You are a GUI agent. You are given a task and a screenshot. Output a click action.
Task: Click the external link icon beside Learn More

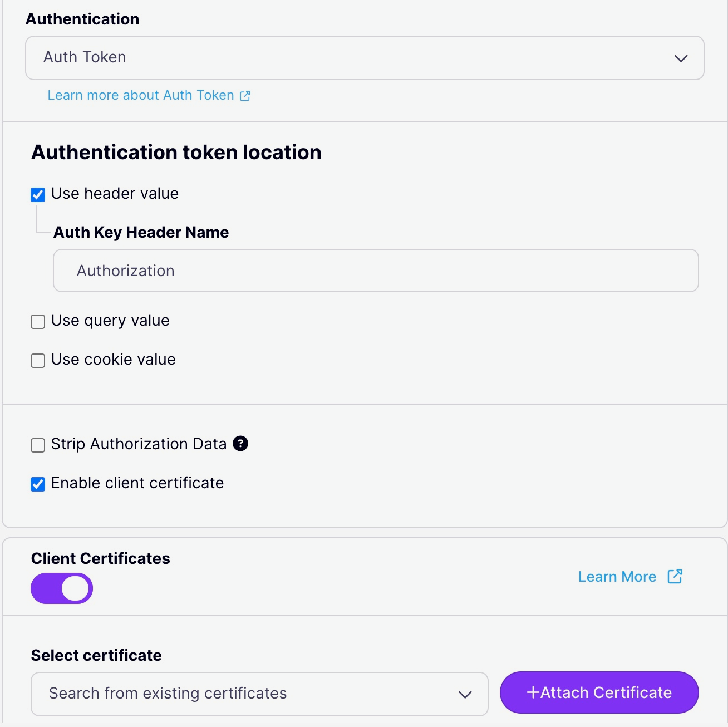674,577
